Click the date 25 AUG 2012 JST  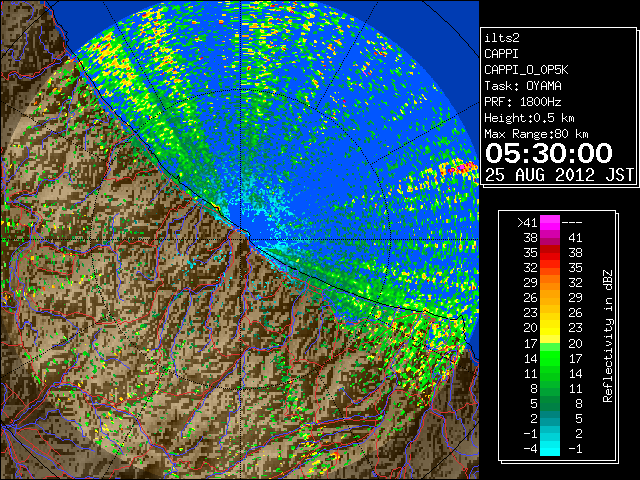coord(559,175)
